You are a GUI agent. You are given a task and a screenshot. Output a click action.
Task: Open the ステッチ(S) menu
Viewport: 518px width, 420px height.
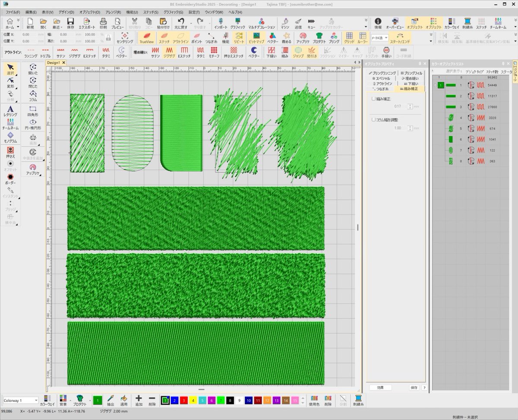point(151,12)
